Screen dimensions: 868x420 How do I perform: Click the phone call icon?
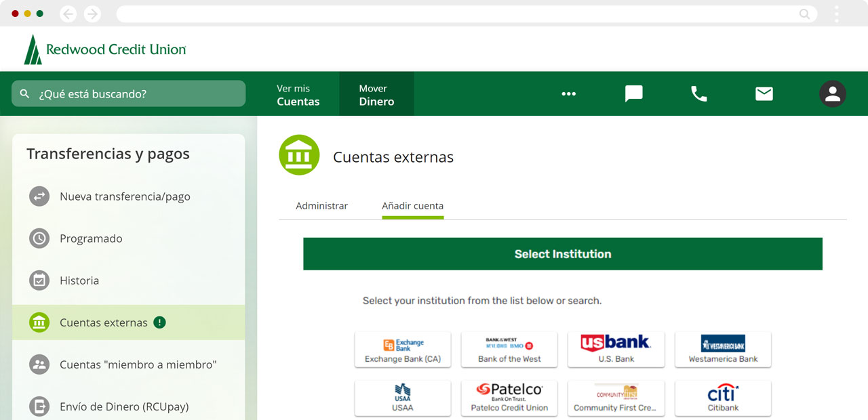[698, 93]
